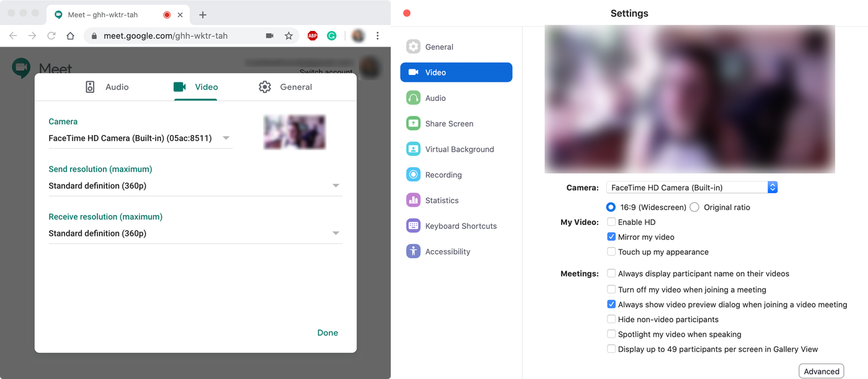Click Done to close Meet settings
Viewport: 868px width, 379px height.
[x=327, y=333]
